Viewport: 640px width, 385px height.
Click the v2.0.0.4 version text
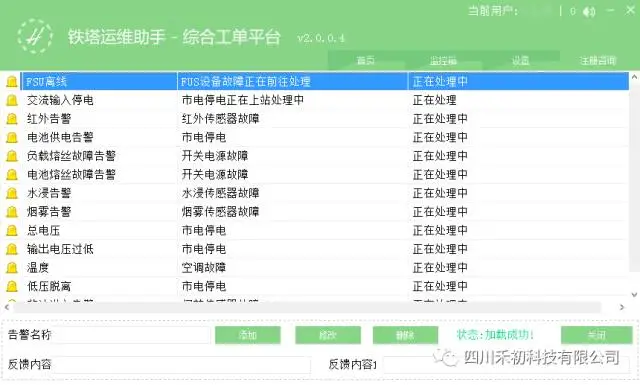pyautogui.click(x=321, y=38)
